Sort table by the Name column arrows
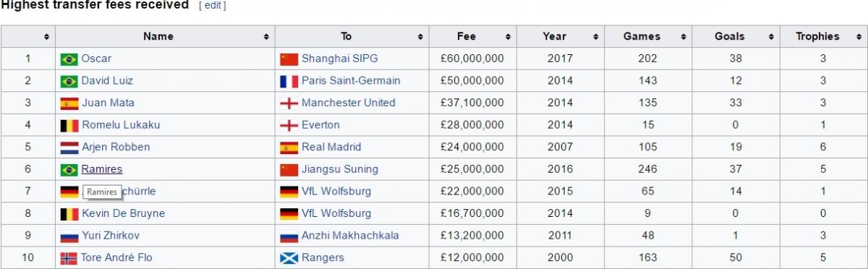Image resolution: width=868 pixels, height=269 pixels. [267, 36]
